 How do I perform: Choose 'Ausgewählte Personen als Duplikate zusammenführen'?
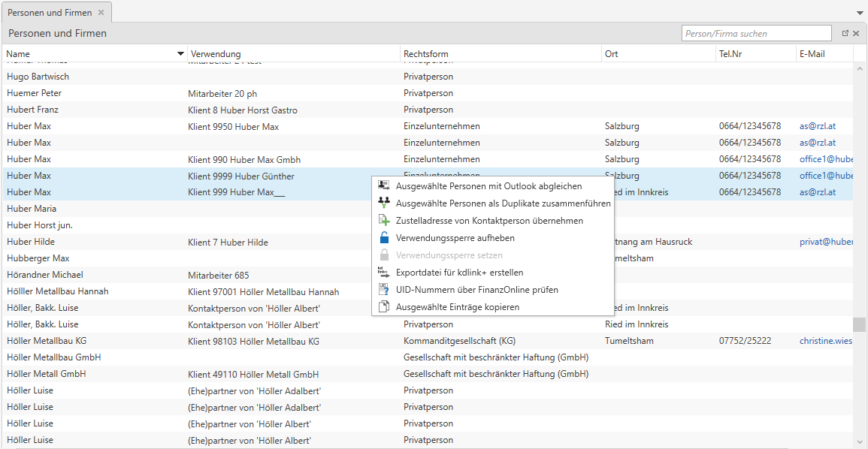point(503,203)
